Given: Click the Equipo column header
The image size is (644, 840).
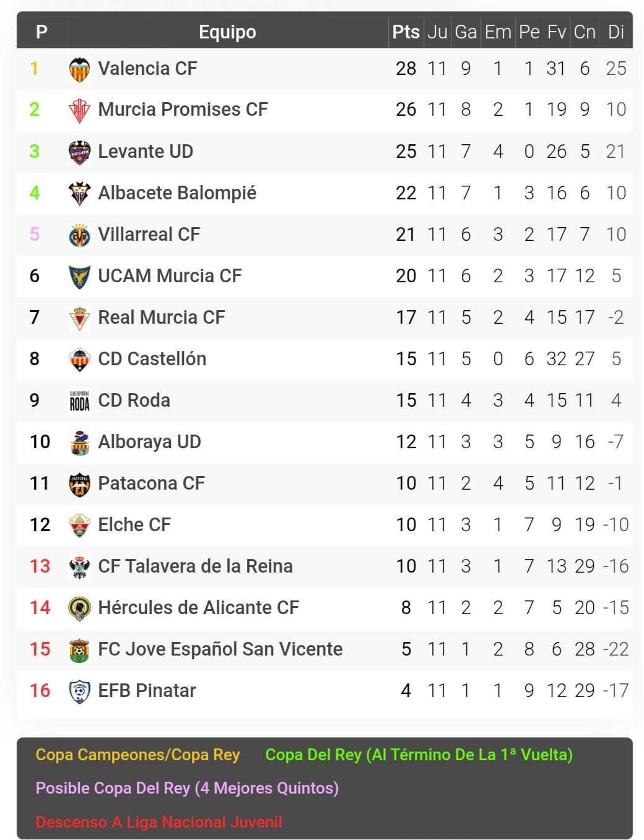Looking at the screenshot, I should 227,32.
